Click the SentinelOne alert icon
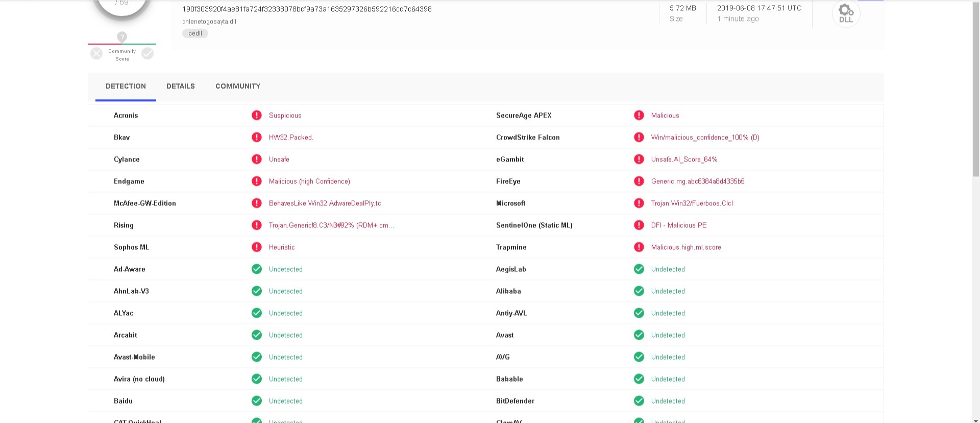This screenshot has height=423, width=980. click(x=639, y=225)
